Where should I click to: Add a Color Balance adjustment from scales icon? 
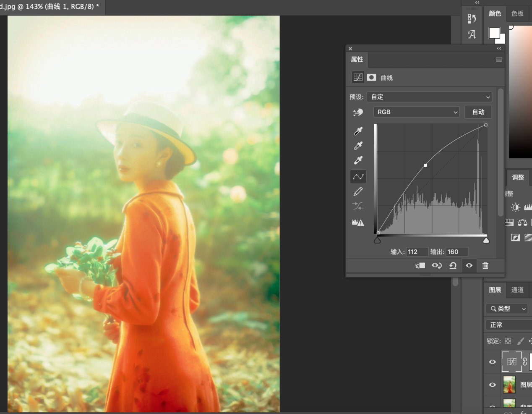coord(522,222)
